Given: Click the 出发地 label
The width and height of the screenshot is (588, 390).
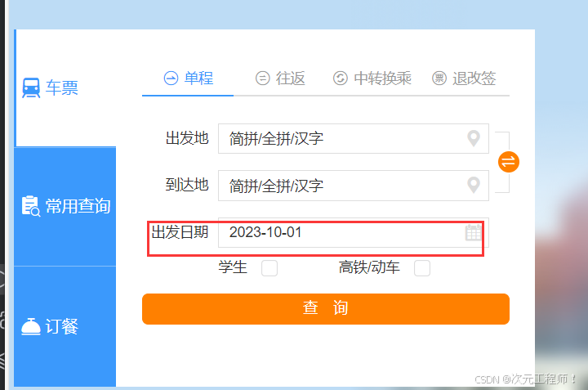Looking at the screenshot, I should coord(187,138).
